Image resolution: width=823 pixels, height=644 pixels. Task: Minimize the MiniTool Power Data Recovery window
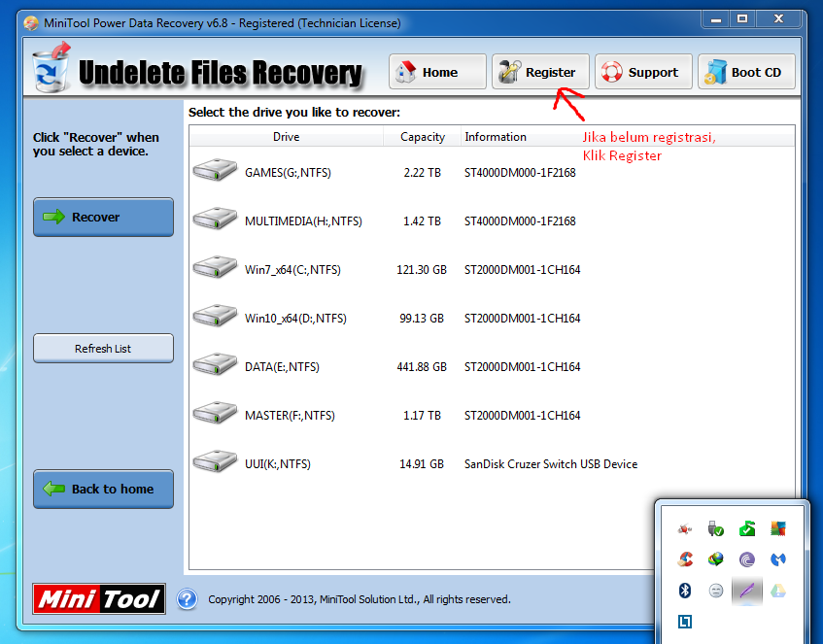715,19
